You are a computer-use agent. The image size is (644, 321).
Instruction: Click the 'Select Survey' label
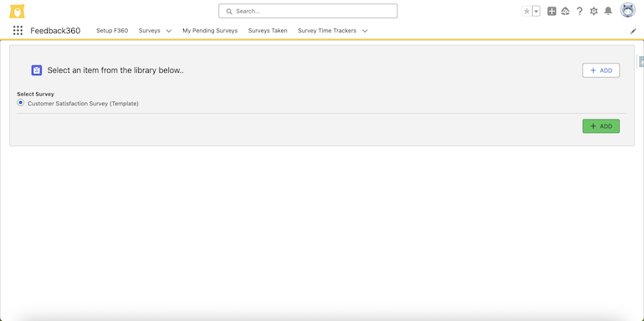[x=35, y=94]
